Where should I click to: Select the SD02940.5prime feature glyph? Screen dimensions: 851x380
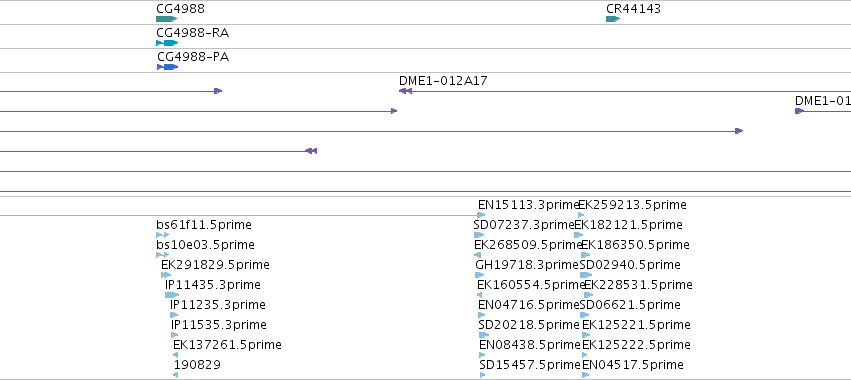point(586,275)
